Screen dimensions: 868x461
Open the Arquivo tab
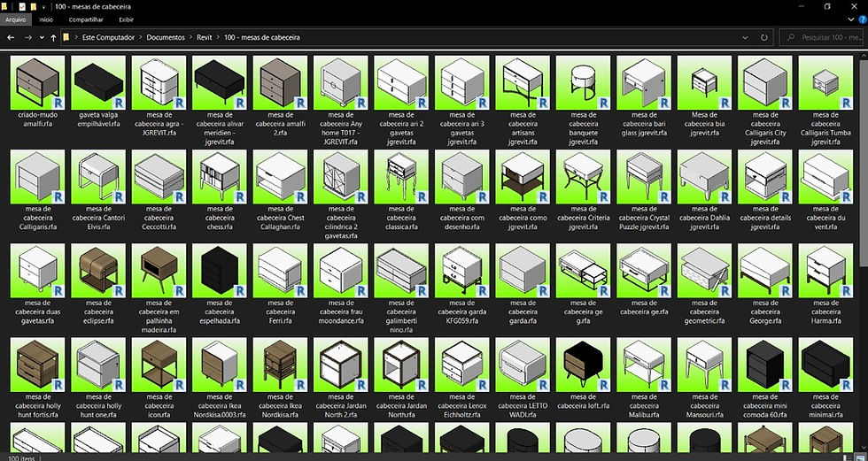tap(16, 19)
